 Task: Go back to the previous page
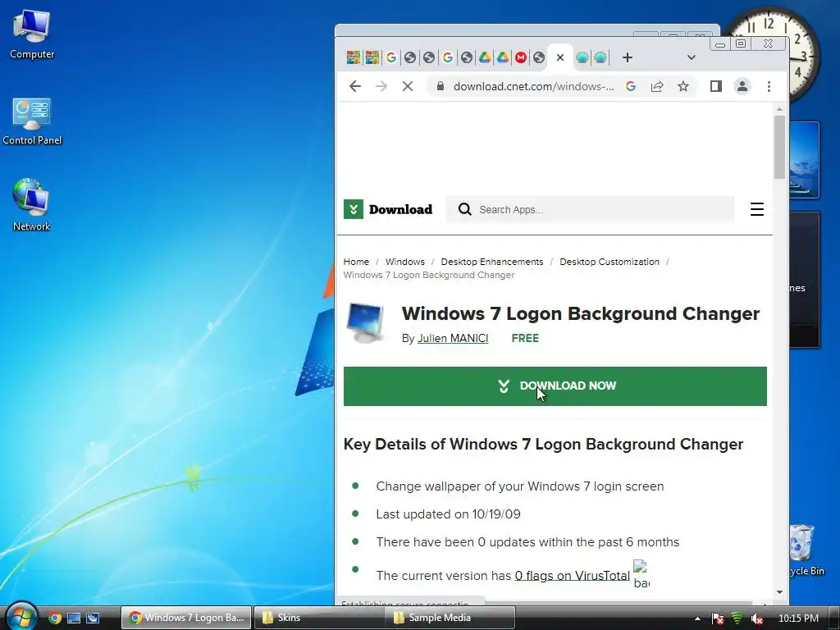point(354,86)
